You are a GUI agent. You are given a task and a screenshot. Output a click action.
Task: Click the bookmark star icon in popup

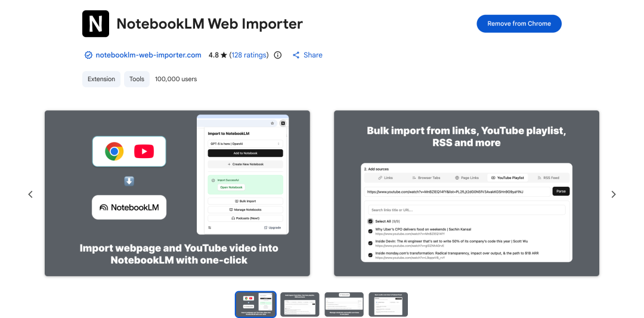pyautogui.click(x=272, y=124)
